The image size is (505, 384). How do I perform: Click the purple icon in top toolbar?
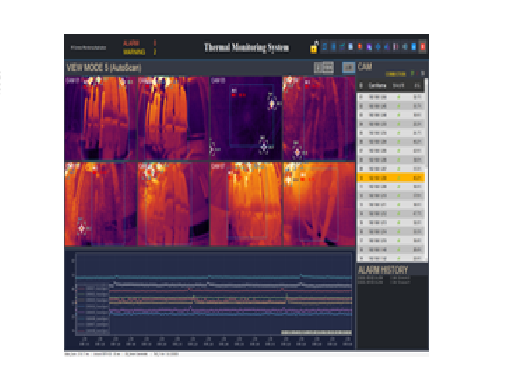pyautogui.click(x=369, y=47)
